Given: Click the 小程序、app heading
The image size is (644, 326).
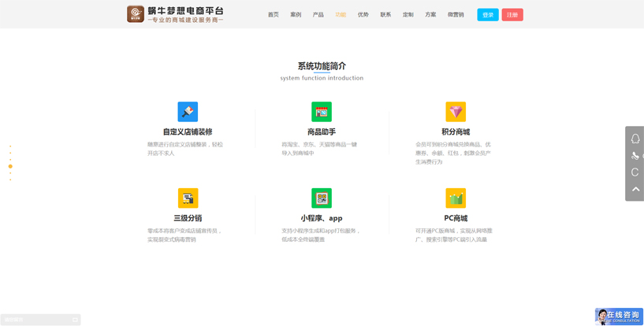Looking at the screenshot, I should coord(322,218).
